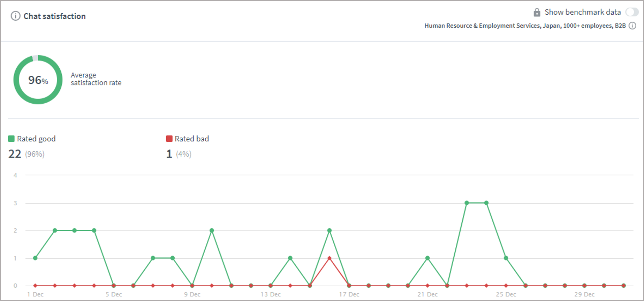The height and width of the screenshot is (301, 644).
Task: Click the Show benchmark data label
Action: pyautogui.click(x=582, y=12)
